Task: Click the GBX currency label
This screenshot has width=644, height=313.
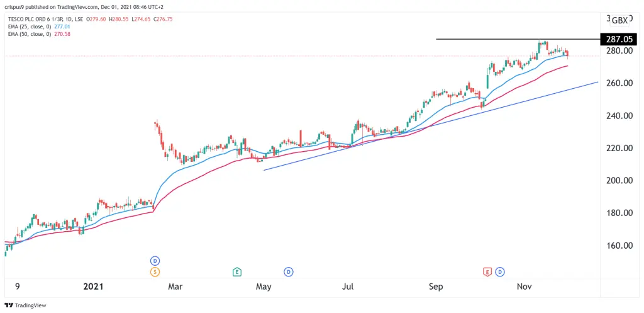Action: pyautogui.click(x=619, y=21)
